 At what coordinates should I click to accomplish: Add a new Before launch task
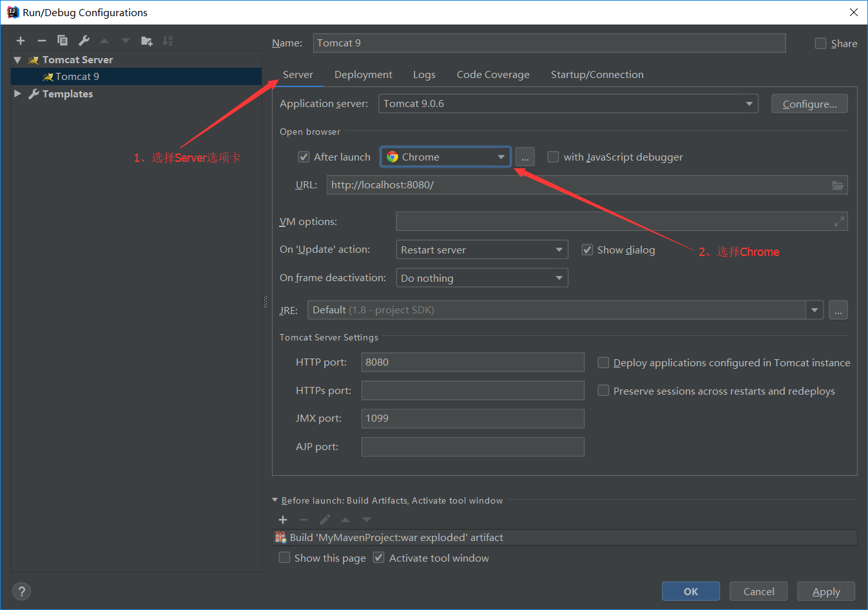click(x=283, y=520)
